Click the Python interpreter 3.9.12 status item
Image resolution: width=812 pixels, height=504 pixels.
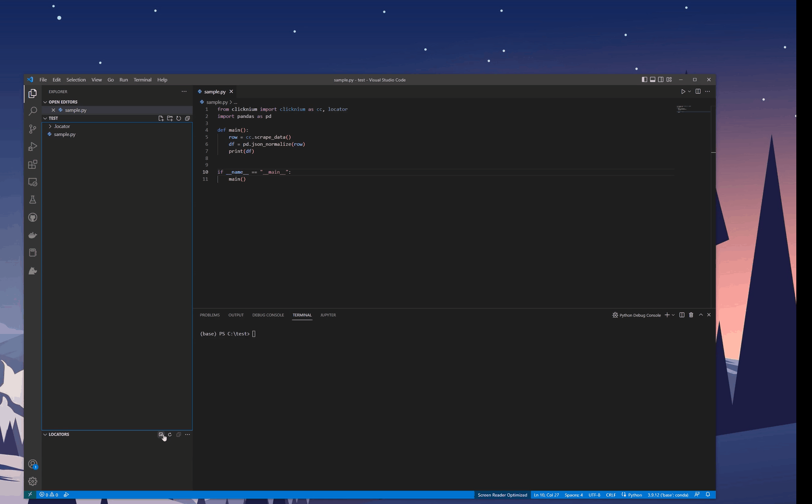coord(668,495)
